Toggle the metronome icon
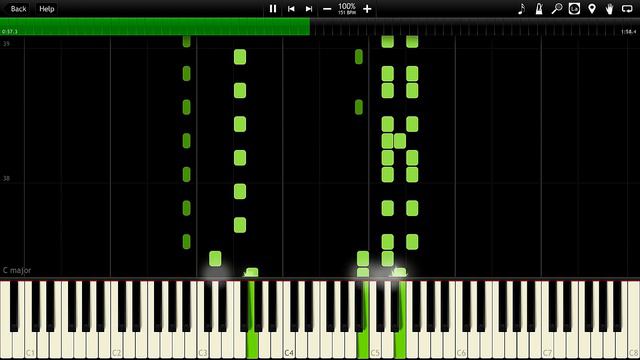This screenshot has width=640, height=360. (x=539, y=9)
